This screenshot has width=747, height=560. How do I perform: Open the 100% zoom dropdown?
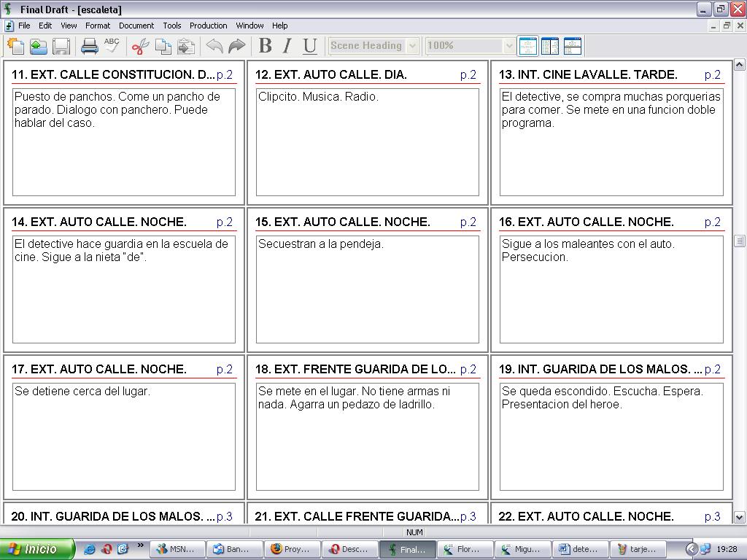pyautogui.click(x=508, y=46)
